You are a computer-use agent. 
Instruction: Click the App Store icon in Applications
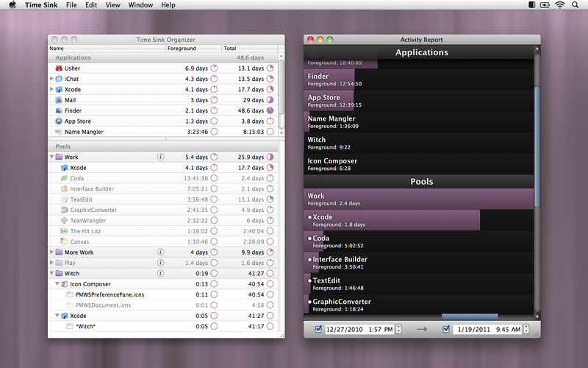click(x=57, y=121)
